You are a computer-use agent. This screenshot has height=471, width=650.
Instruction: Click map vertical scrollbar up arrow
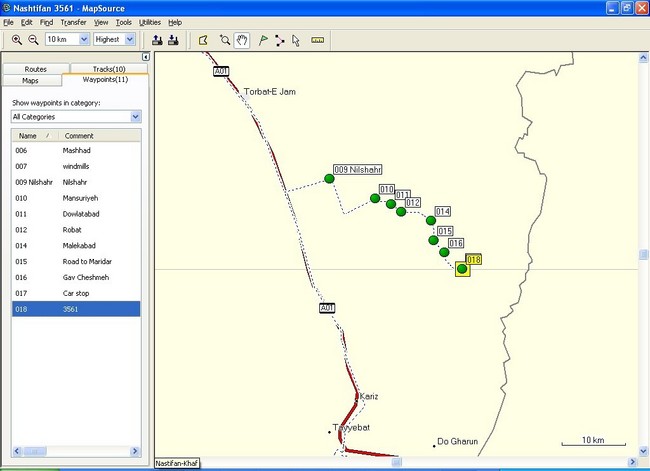click(x=643, y=58)
